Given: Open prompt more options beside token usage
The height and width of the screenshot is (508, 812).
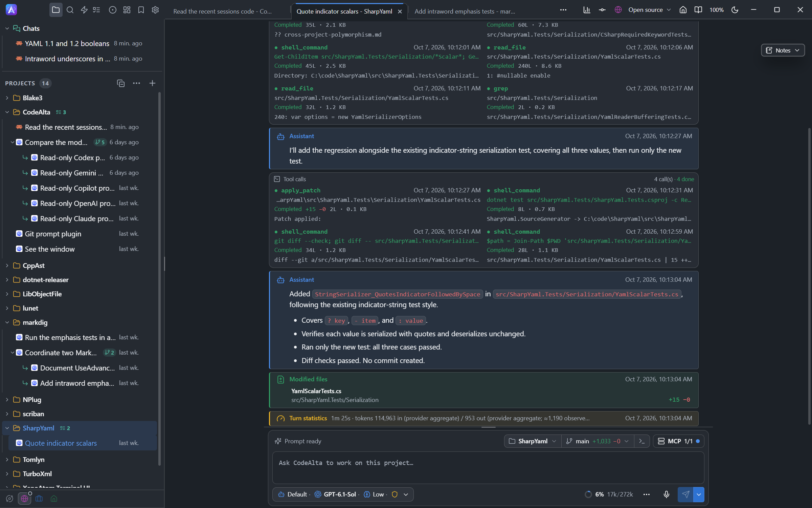Looking at the screenshot, I should coord(647,494).
